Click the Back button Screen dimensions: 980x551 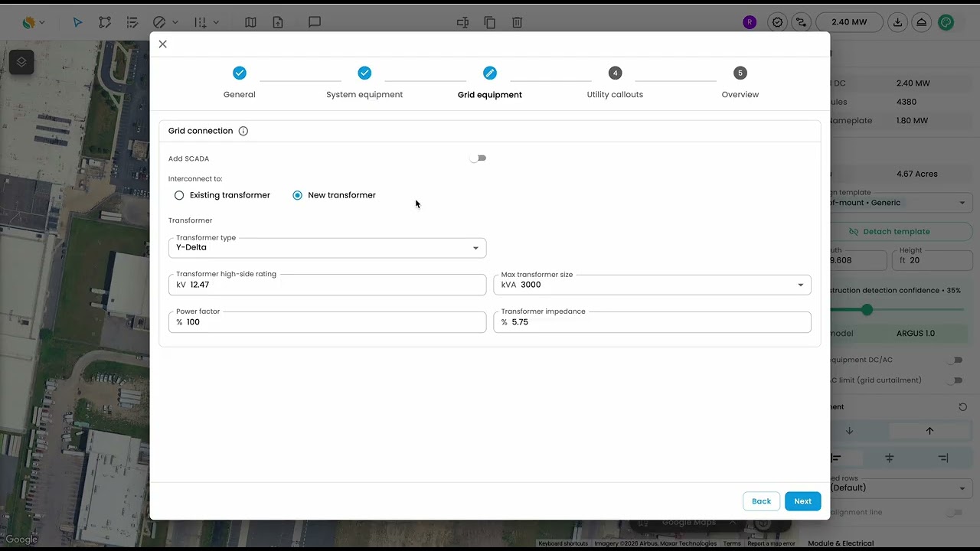coord(761,501)
